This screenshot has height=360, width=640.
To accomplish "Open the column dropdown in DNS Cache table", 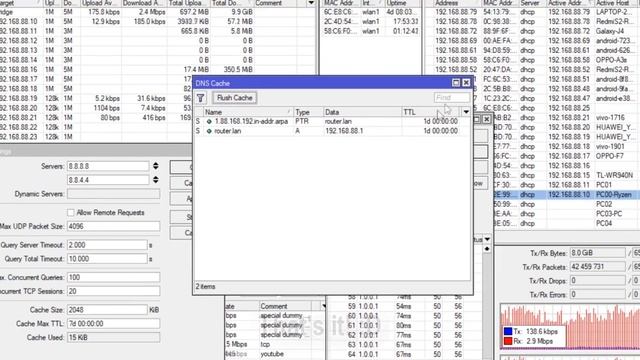I will coord(466,112).
